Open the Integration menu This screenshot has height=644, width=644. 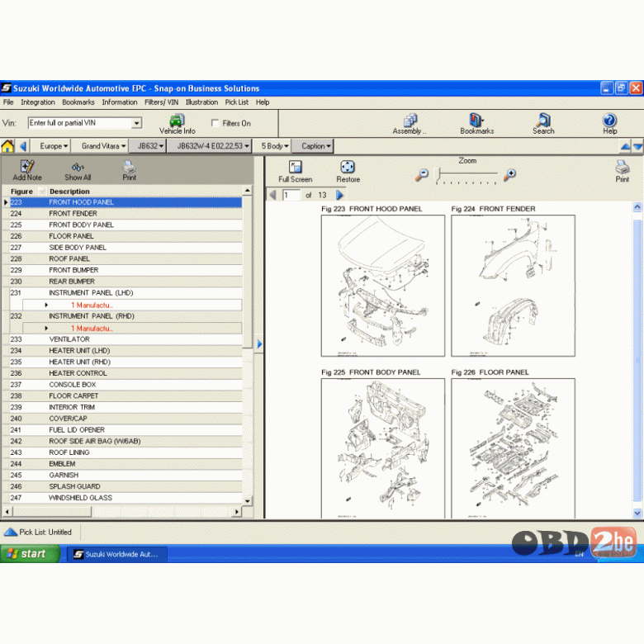(x=38, y=102)
